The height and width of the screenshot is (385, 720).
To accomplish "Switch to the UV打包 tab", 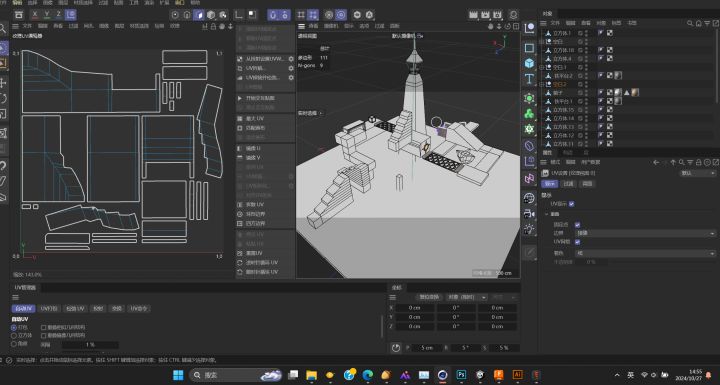I will click(x=49, y=309).
